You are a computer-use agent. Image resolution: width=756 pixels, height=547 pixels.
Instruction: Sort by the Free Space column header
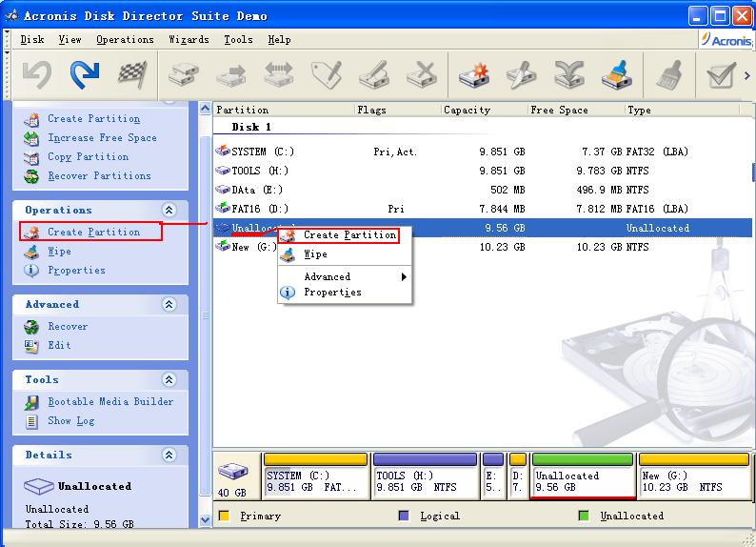coord(576,110)
